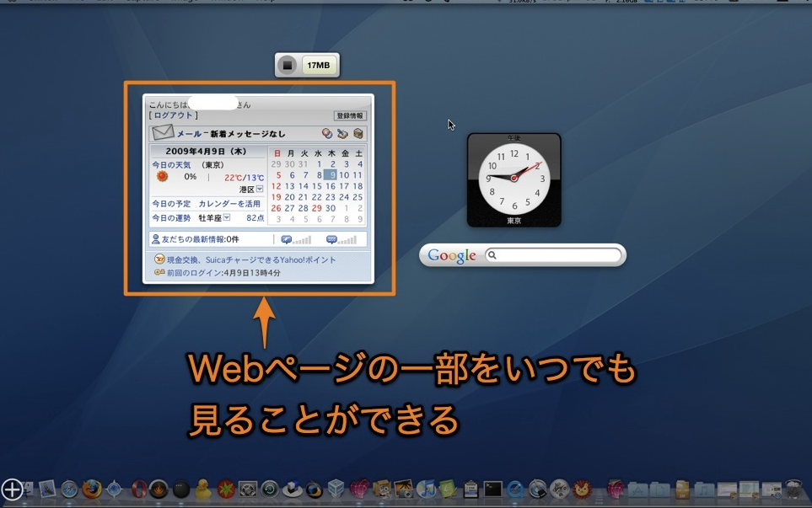Screen dimensions: 812x508
Task: Stop recording with the square stop button
Action: [287, 65]
